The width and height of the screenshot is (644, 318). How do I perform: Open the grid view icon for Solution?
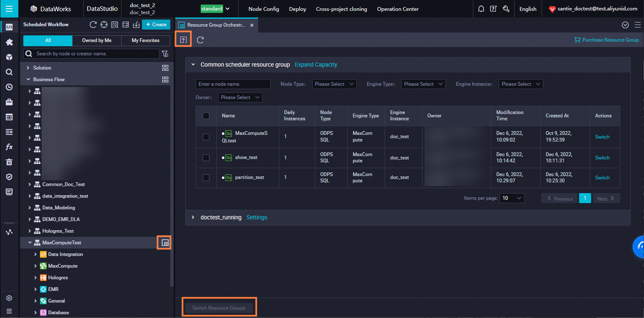(x=165, y=68)
